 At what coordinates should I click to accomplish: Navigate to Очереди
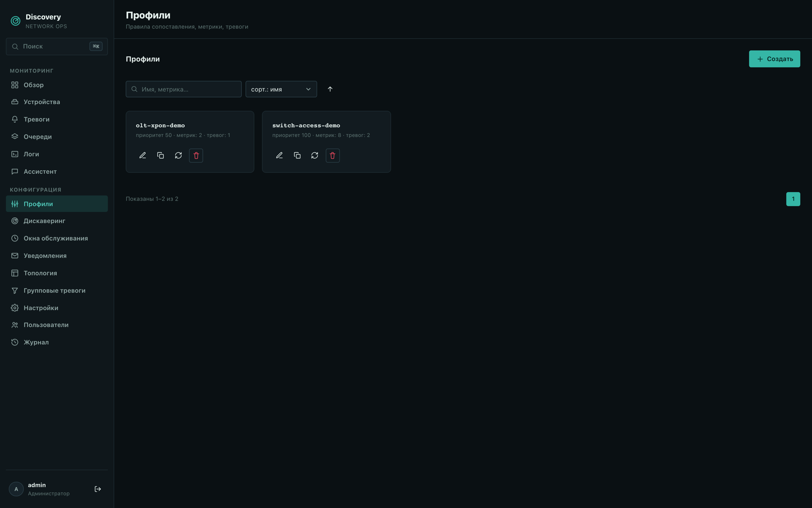(x=57, y=137)
